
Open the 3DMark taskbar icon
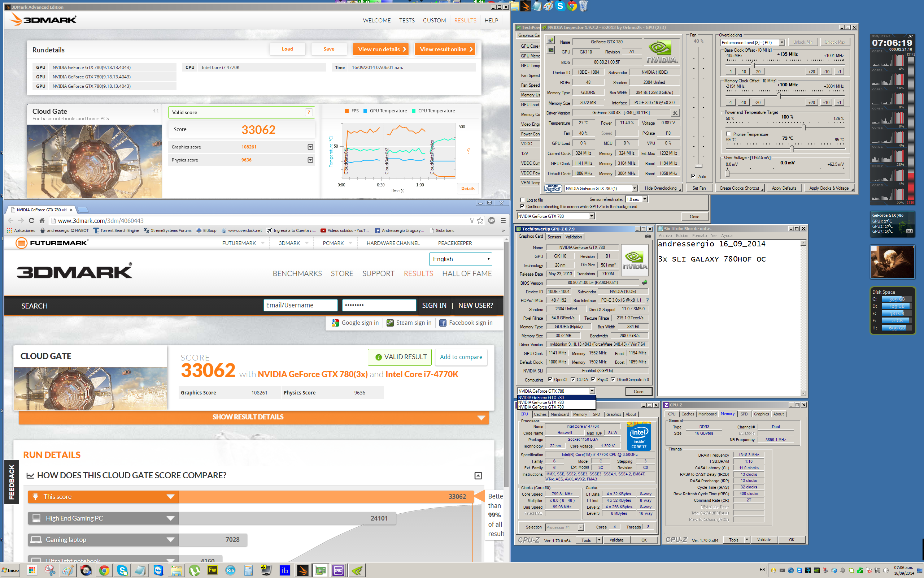point(302,570)
